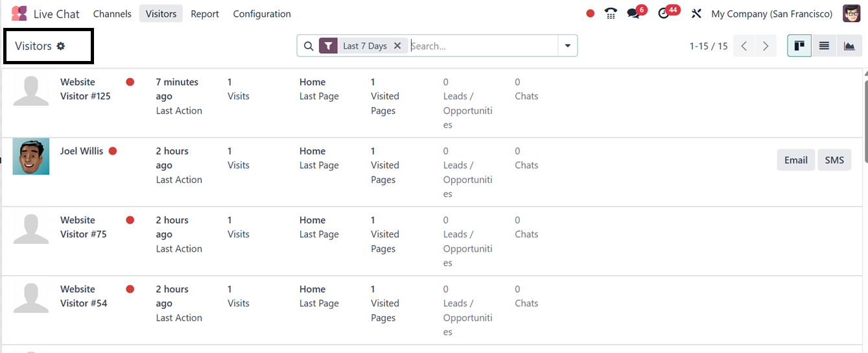Open the My Company (San Francisco) switcher
Screen dimensions: 868x353
pyautogui.click(x=771, y=14)
